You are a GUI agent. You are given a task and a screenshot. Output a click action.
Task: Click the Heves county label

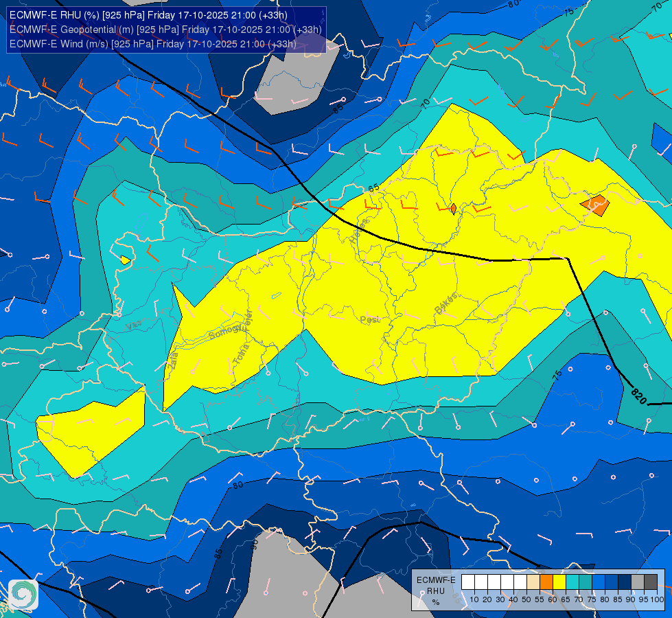[x=359, y=231]
